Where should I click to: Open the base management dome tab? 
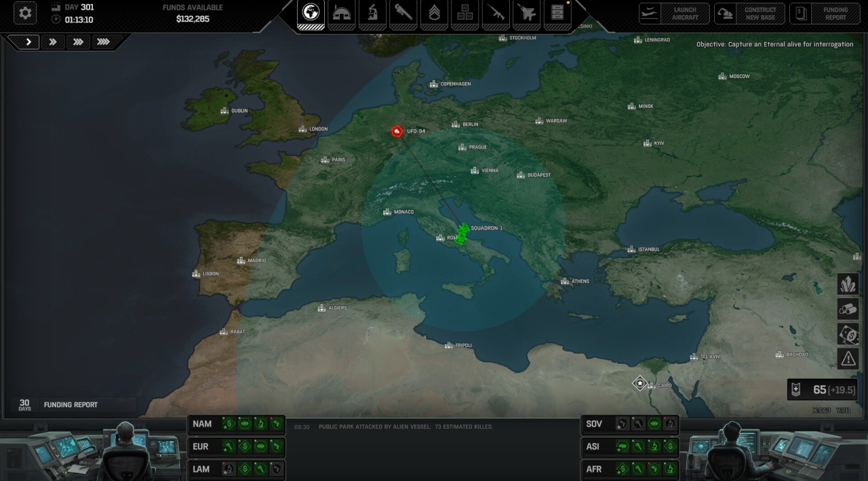point(342,14)
